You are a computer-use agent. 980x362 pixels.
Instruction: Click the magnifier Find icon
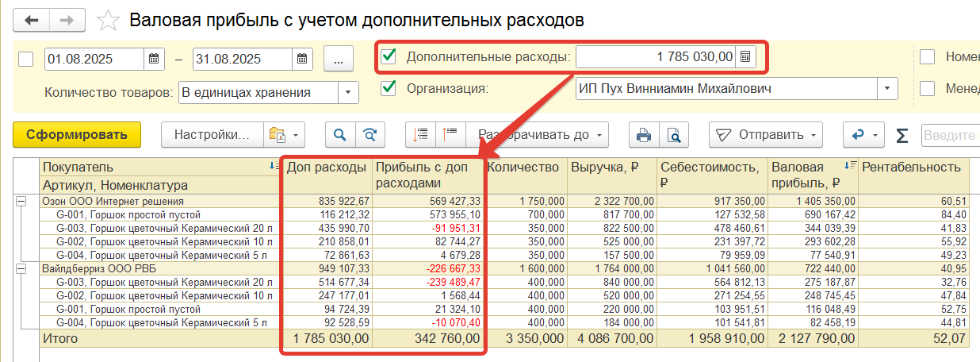340,134
